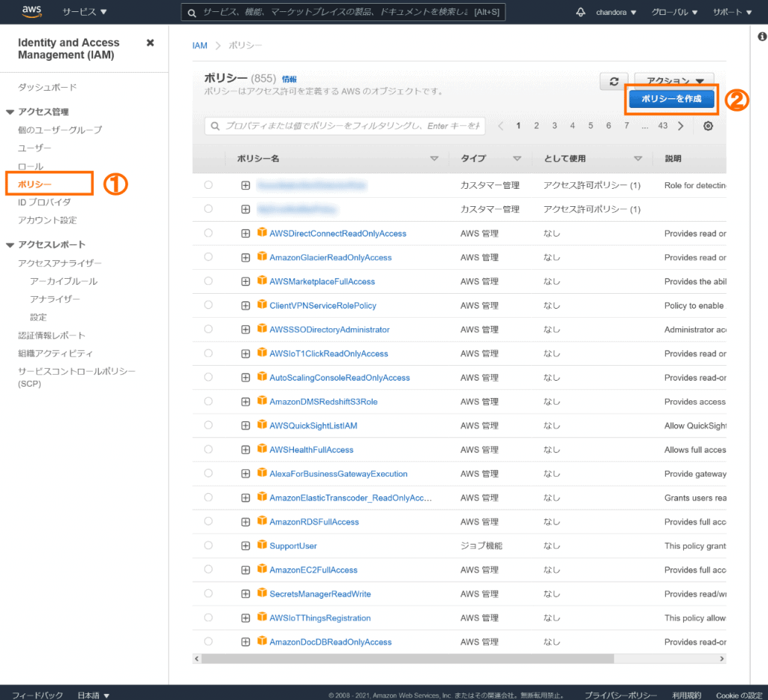Select the AWSDirectConnectReadOnlyAccess radio button
The width and height of the screenshot is (768, 700).
click(x=208, y=233)
